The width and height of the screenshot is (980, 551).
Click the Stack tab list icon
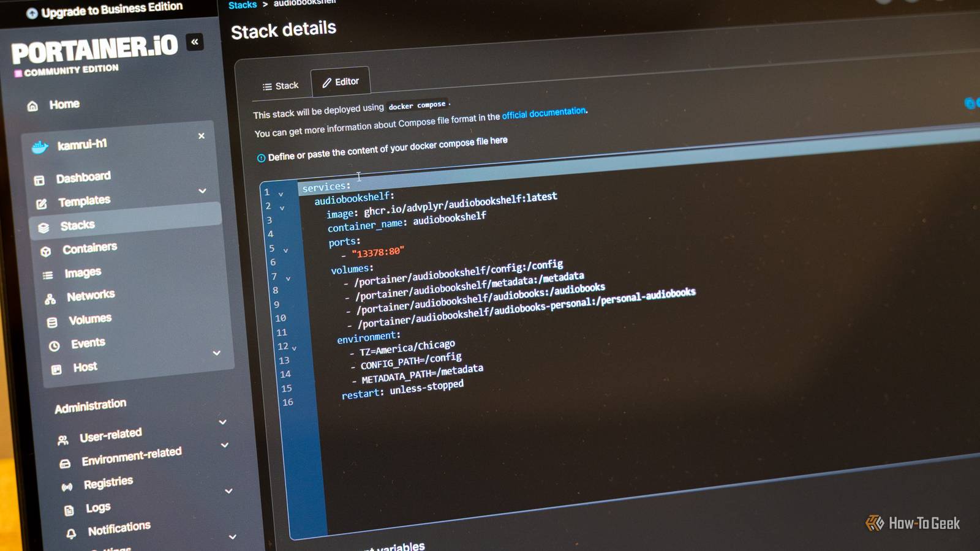tap(267, 87)
